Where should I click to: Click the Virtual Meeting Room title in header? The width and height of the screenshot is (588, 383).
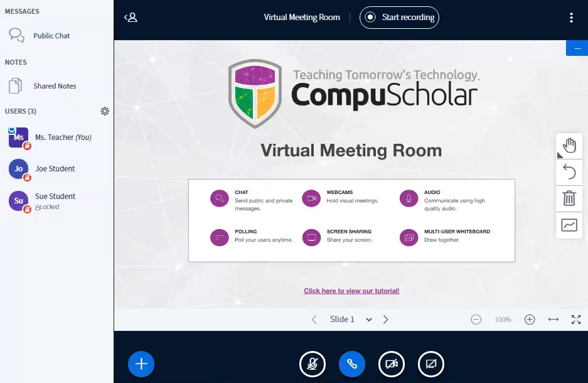coord(302,17)
